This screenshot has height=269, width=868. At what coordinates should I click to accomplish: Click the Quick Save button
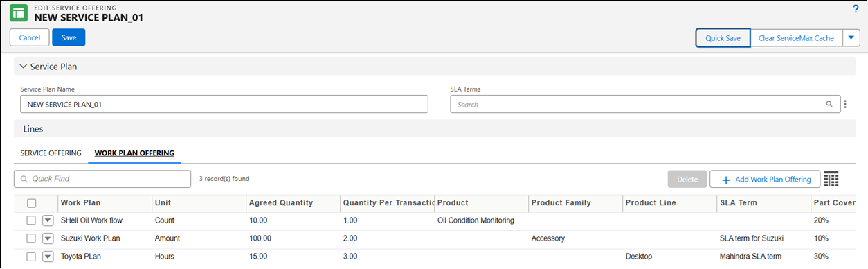723,38
